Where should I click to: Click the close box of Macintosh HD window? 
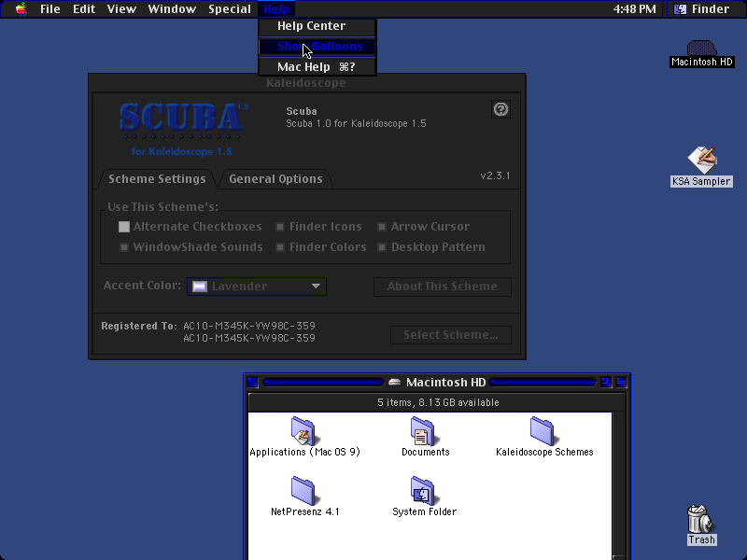click(x=253, y=382)
